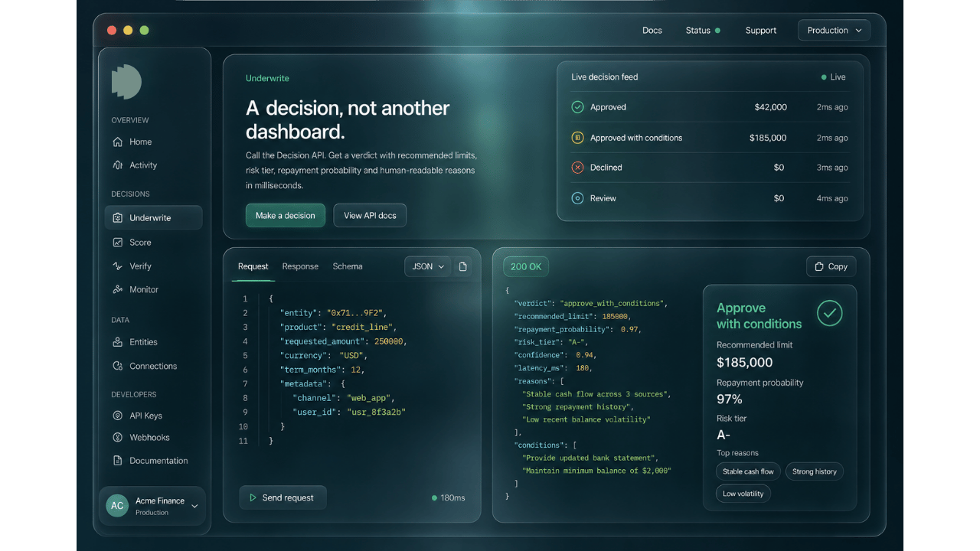Image resolution: width=980 pixels, height=551 pixels.
Task: Click the "Provide updated bank statement" condition
Action: 590,458
